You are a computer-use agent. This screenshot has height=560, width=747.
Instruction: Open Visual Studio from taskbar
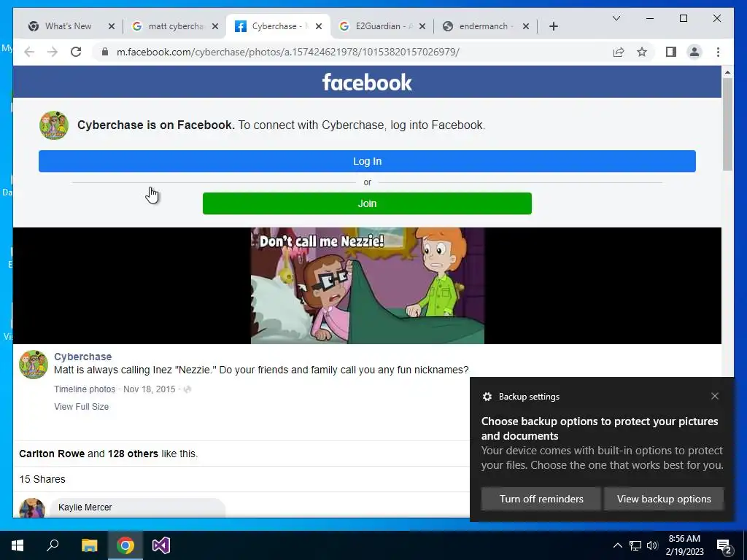[x=161, y=545]
